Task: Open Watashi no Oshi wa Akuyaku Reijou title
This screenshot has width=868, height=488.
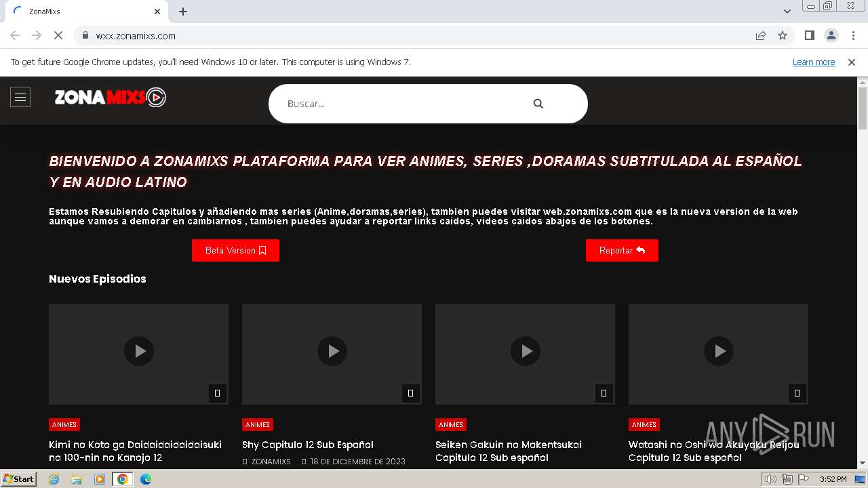Action: 714,451
